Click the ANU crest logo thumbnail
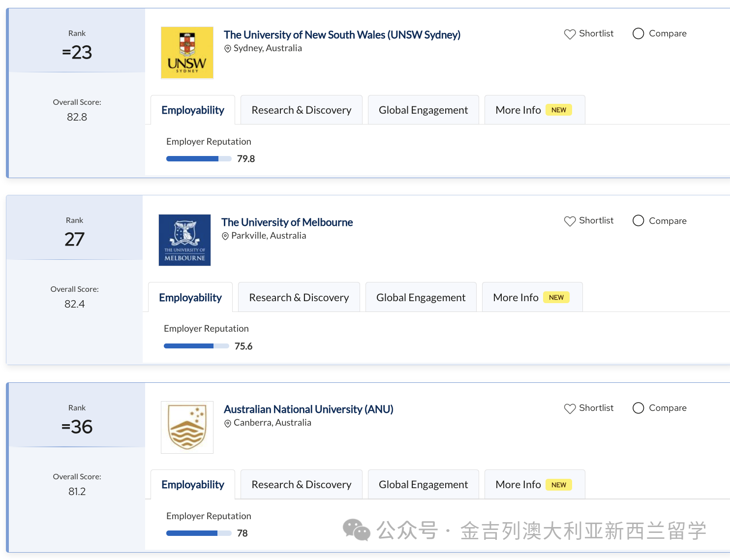 tap(187, 427)
